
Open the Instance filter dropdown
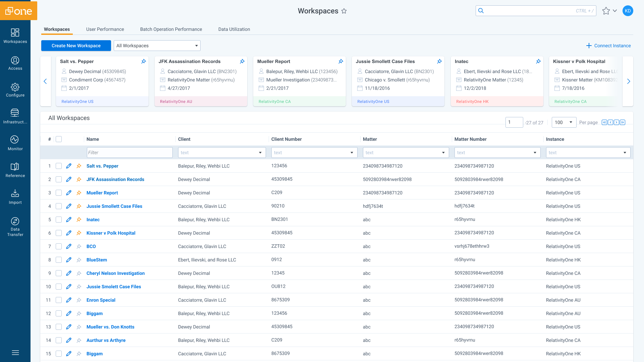coord(588,153)
